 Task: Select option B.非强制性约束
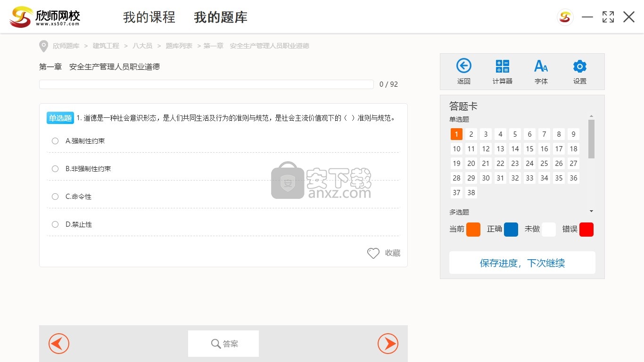coord(55,169)
